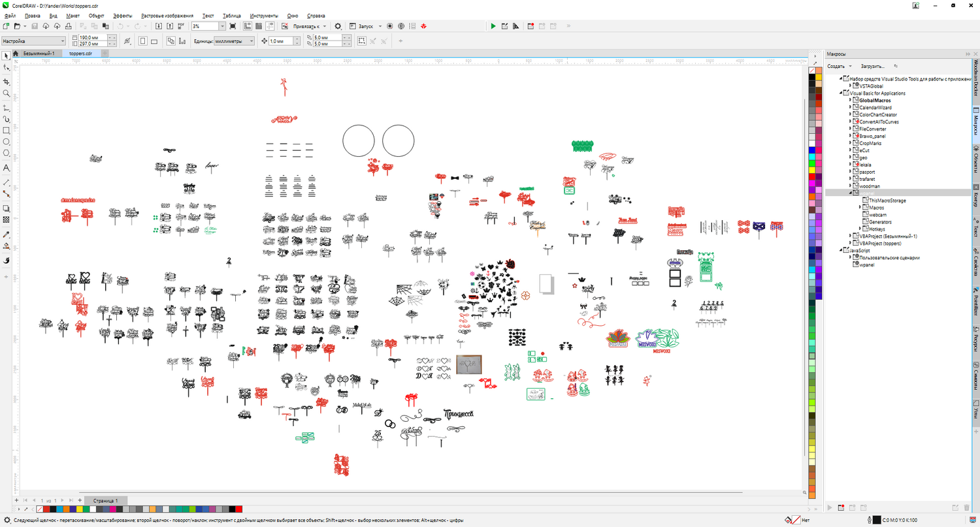Click the page width input field
Screen dimensions: 980x527
[x=93, y=38]
